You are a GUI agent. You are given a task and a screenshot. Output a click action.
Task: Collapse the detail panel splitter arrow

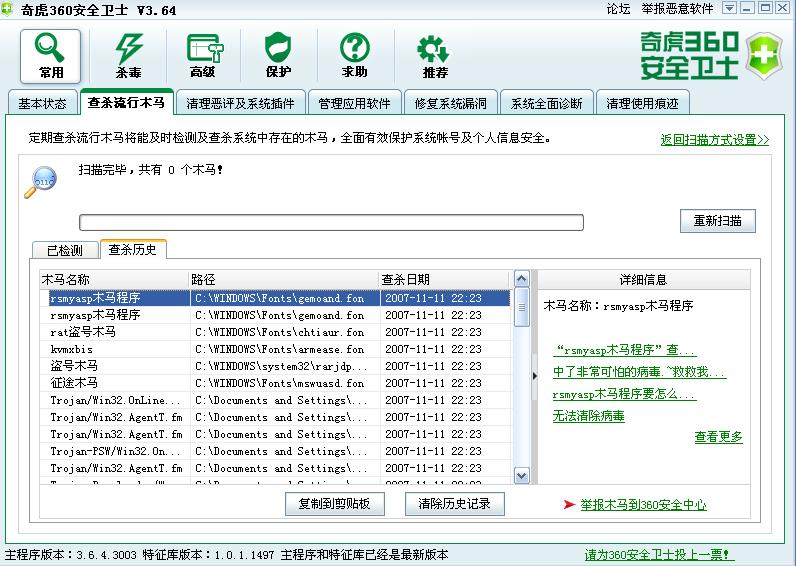535,376
